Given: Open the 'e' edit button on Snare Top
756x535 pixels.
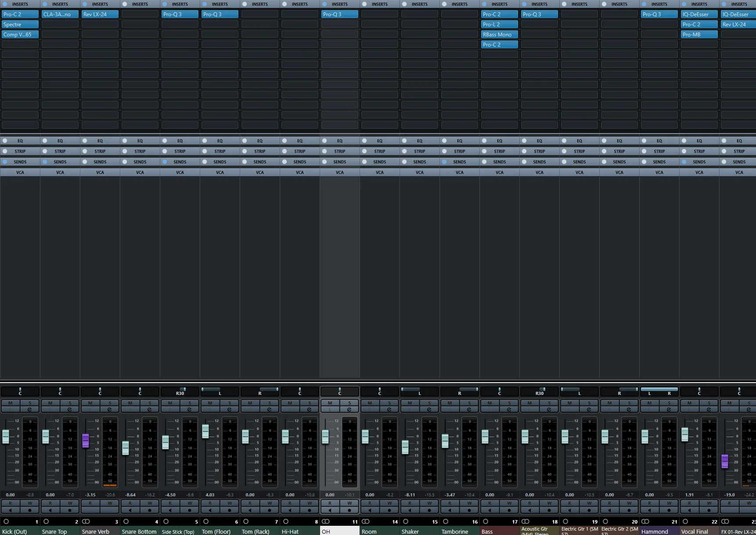Looking at the screenshot, I should point(70,409).
